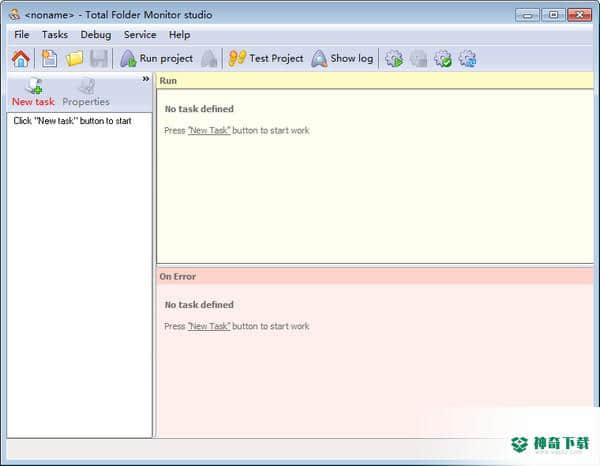Click "New Task" link in On Error pane
Image resolution: width=600 pixels, height=466 pixels.
pos(209,326)
